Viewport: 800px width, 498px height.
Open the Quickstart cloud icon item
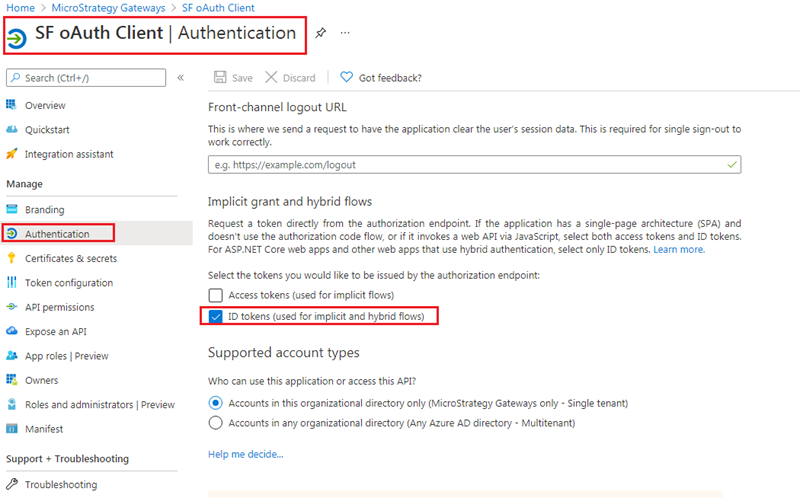(x=13, y=129)
